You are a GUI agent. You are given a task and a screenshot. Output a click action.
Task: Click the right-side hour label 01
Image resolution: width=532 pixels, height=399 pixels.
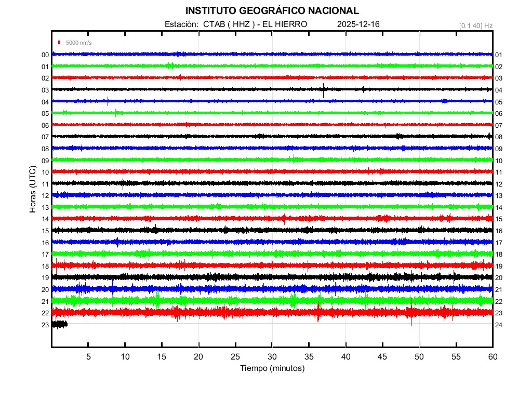point(499,55)
